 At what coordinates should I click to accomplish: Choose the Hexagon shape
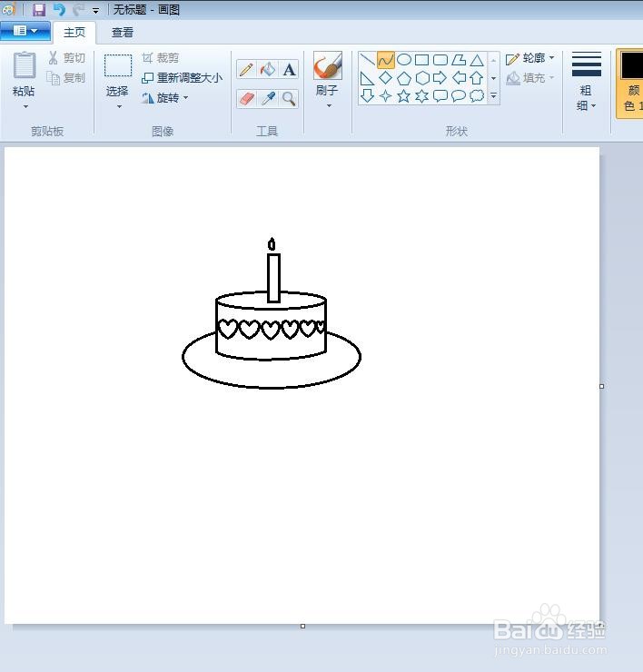[x=421, y=78]
